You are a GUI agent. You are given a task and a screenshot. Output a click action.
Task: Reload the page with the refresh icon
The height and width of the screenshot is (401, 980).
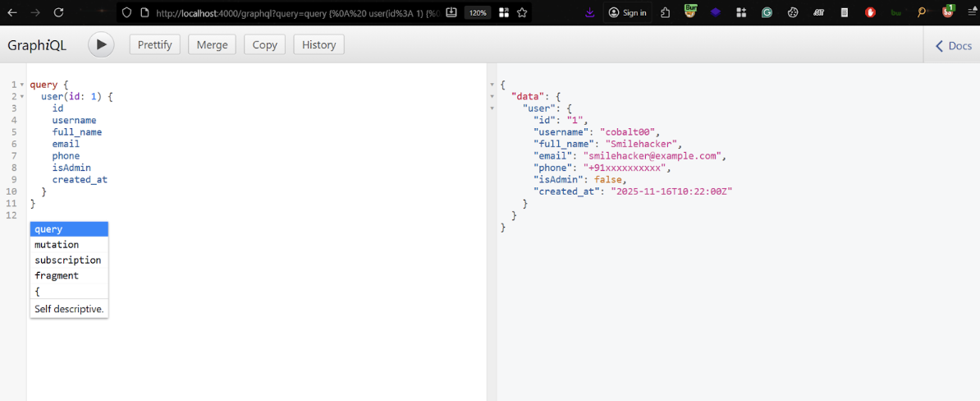[x=59, y=12]
